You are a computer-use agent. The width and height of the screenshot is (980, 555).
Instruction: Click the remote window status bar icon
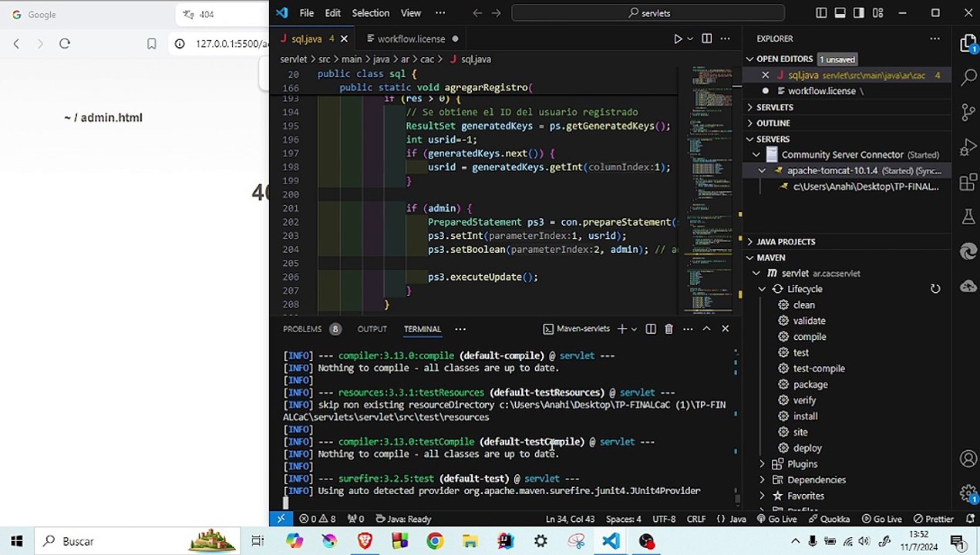tap(281, 519)
